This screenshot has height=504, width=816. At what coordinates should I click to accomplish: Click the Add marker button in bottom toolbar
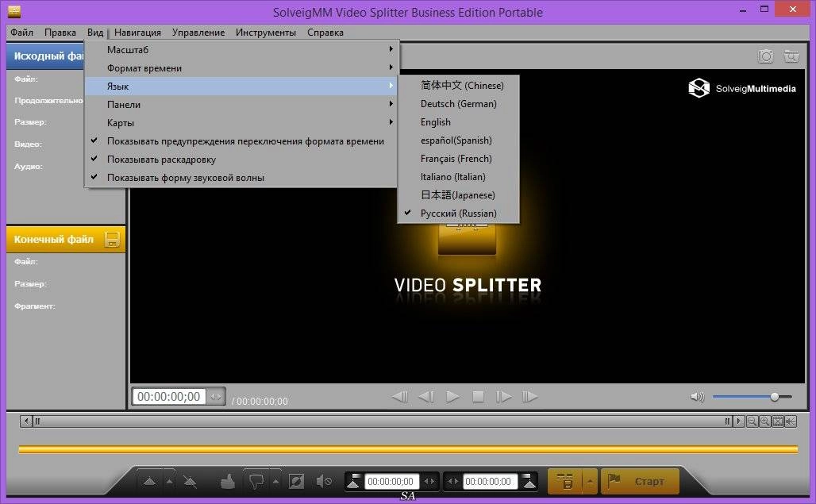coord(149,482)
